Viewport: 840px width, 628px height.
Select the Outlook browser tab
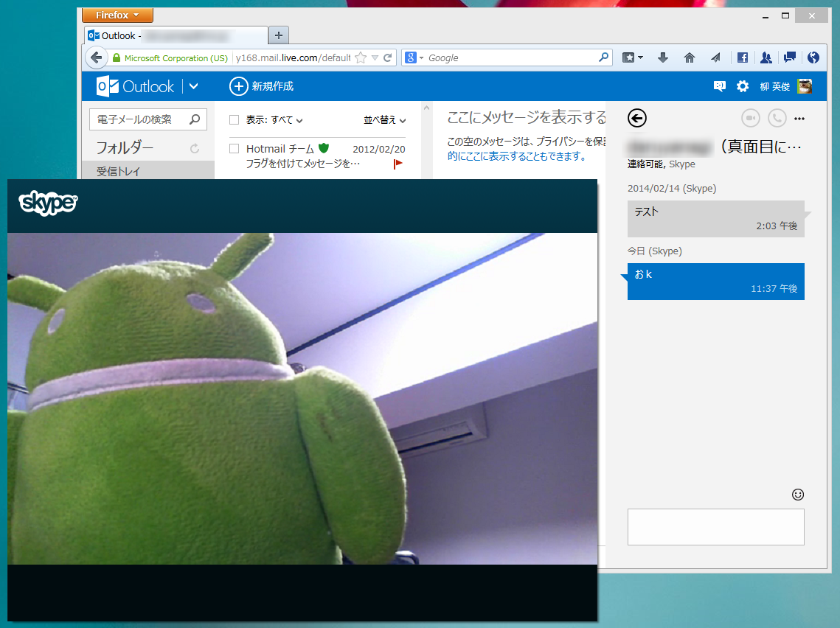[170, 35]
